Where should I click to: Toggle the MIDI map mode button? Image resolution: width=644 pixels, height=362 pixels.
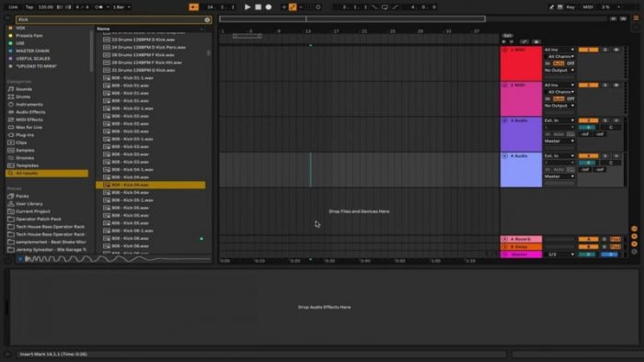pos(588,7)
